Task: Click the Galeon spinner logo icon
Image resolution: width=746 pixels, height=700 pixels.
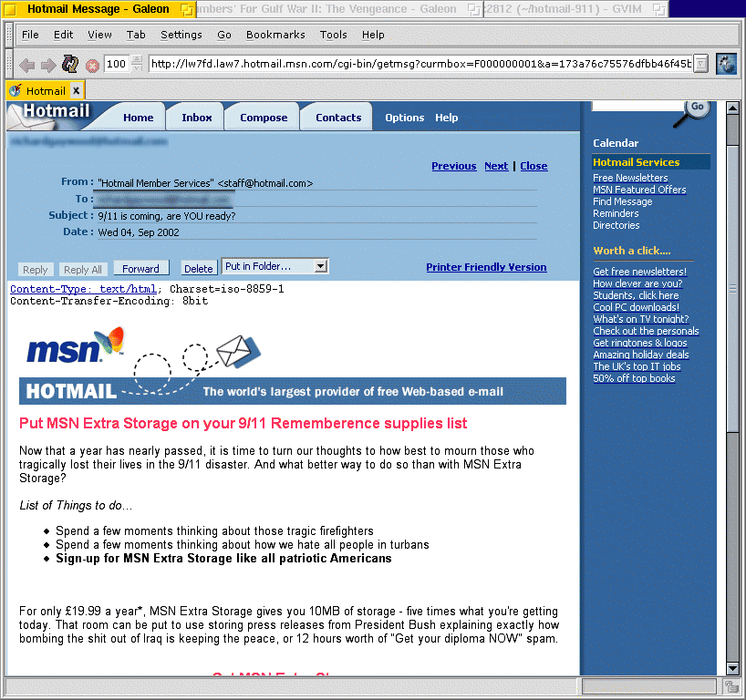Action: tap(727, 64)
